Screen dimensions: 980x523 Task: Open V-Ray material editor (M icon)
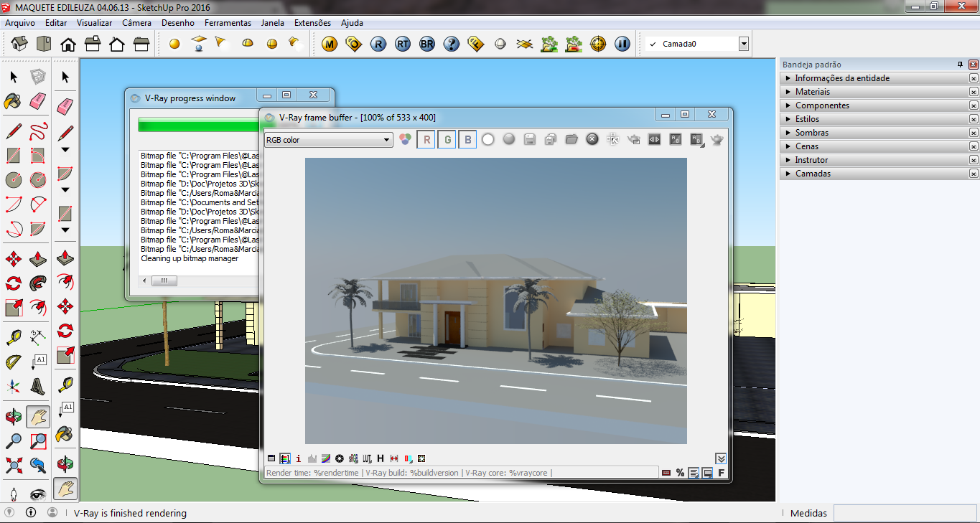coord(330,44)
